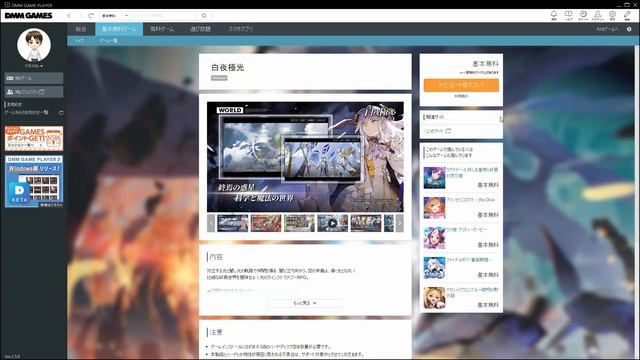This screenshot has width=640, height=360.
Task: Go forward with the forward arrow
Action: point(80,16)
